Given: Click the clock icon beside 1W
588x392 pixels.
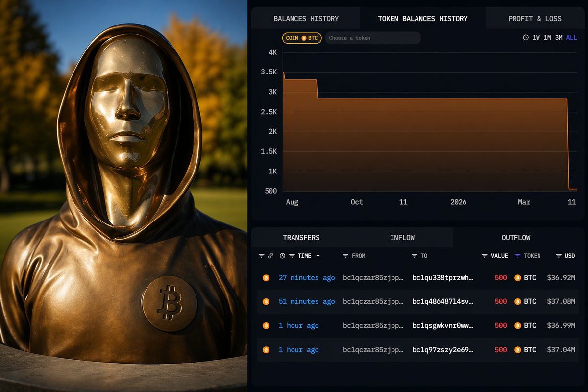Looking at the screenshot, I should pyautogui.click(x=526, y=38).
